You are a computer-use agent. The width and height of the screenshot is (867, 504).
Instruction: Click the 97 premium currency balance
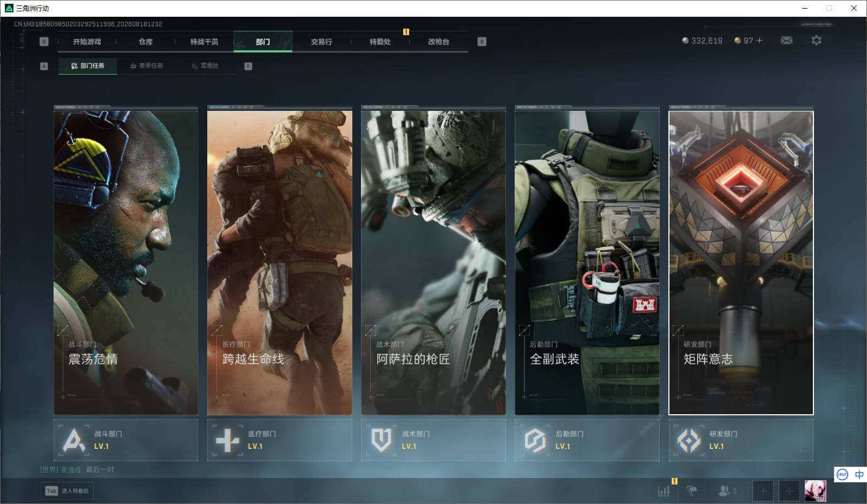click(x=748, y=41)
